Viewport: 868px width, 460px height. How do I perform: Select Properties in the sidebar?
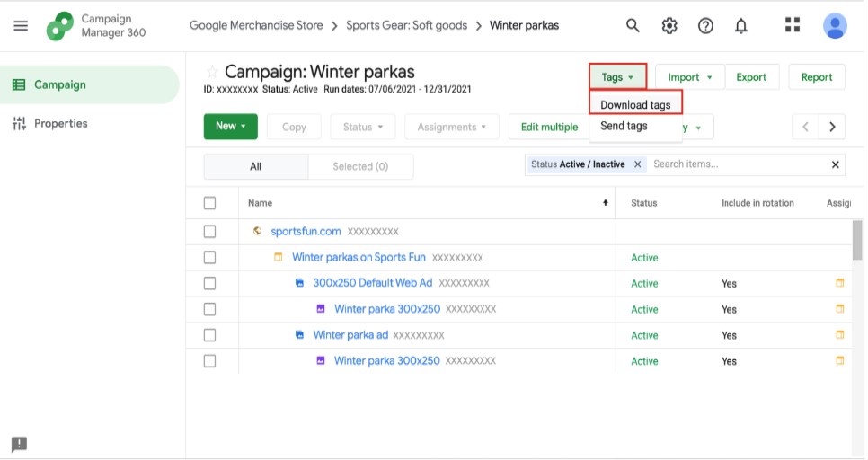pos(89,123)
